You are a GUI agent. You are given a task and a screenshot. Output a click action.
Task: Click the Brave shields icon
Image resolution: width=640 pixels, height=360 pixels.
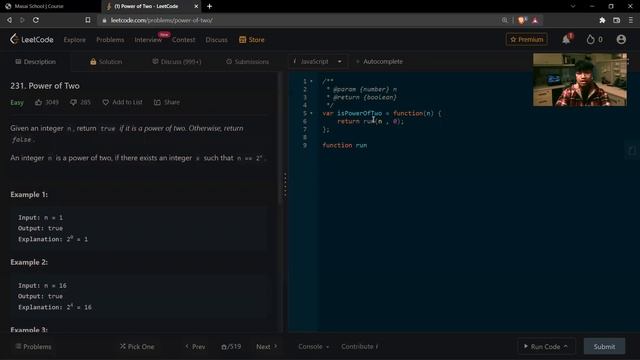point(522,20)
